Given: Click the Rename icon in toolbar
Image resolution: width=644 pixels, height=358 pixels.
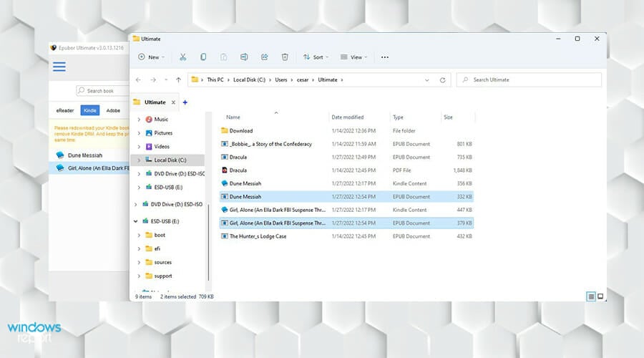Looking at the screenshot, I should tap(244, 57).
